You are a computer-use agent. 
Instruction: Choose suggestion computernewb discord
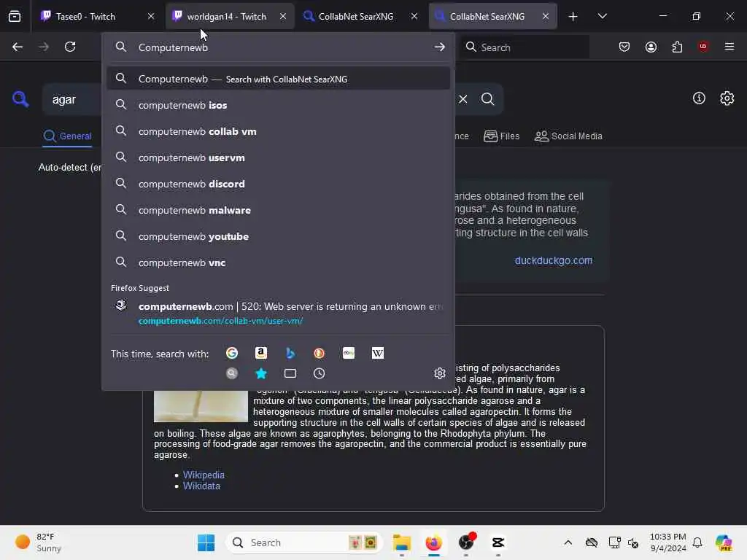pyautogui.click(x=278, y=184)
